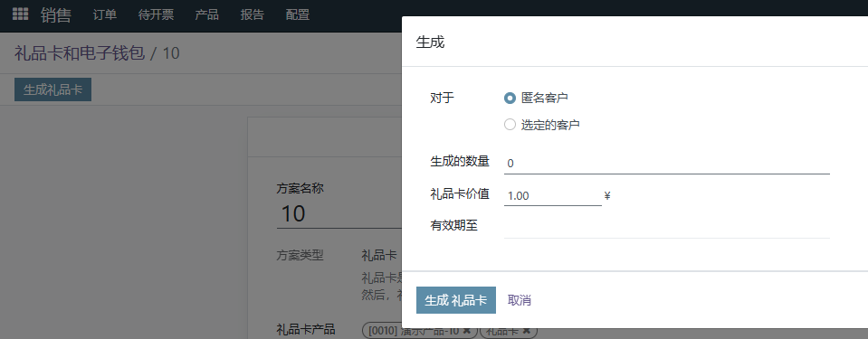Open the 订单 menu
Viewport: 868px width, 339px height.
105,15
